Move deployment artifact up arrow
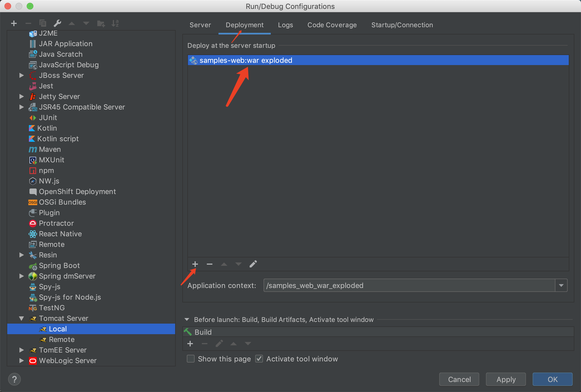581x392 pixels. click(224, 264)
